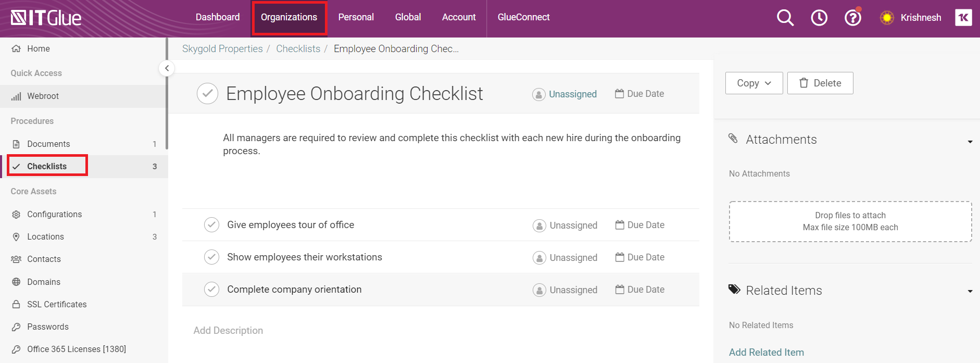The height and width of the screenshot is (363, 980).
Task: Check off Complete company orientation
Action: 211,290
